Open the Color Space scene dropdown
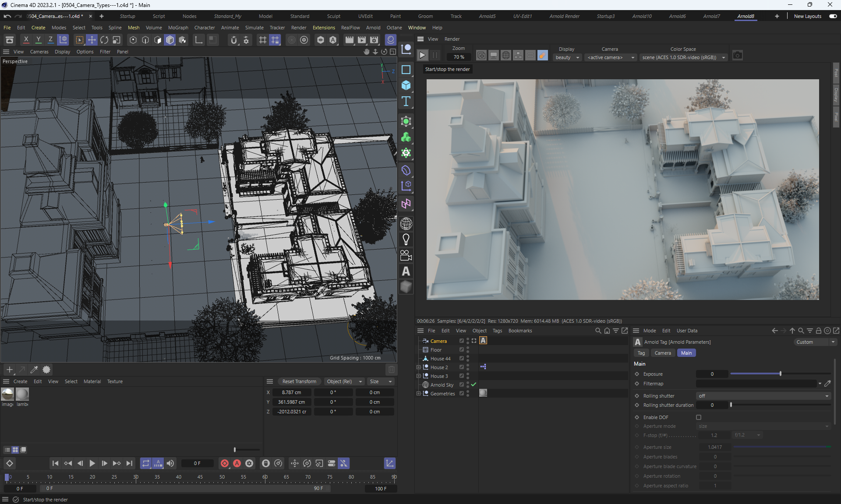This screenshot has width=841, height=504. 683,57
